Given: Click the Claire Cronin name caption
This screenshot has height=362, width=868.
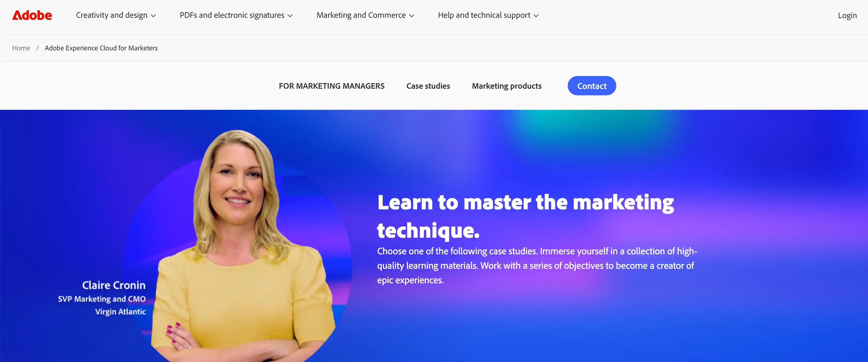Looking at the screenshot, I should point(114,285).
